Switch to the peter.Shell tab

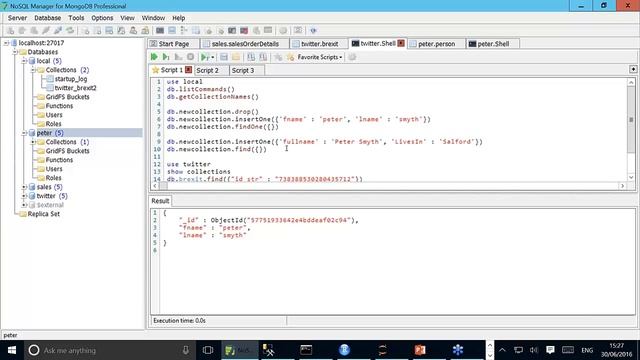pos(493,44)
